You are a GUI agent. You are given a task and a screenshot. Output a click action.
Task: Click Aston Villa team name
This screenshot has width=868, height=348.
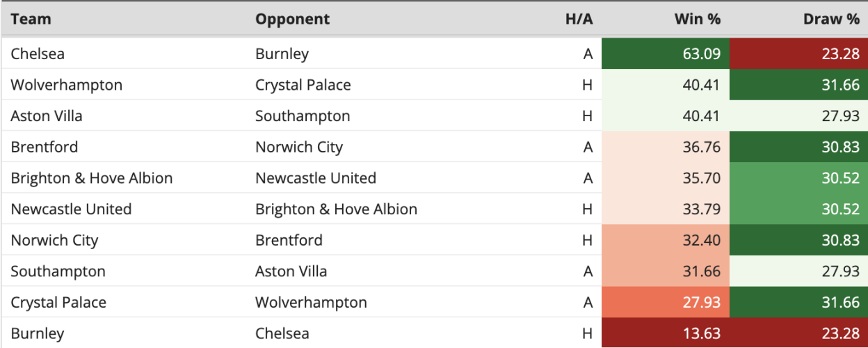click(x=47, y=116)
